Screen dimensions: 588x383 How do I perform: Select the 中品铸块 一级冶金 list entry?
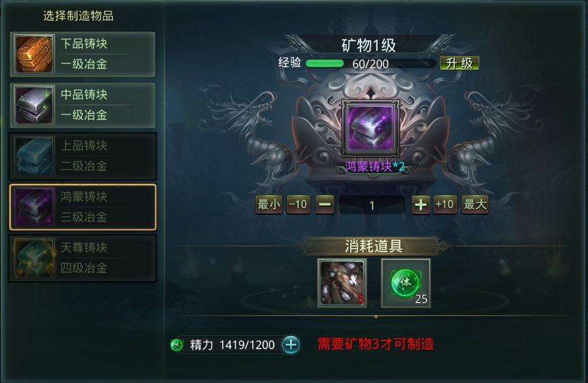82,105
